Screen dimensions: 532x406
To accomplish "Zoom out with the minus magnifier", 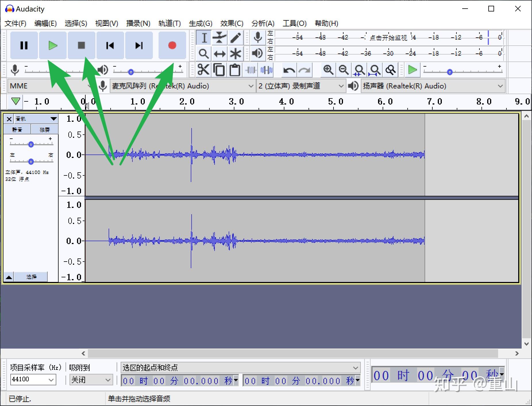I will (x=344, y=70).
